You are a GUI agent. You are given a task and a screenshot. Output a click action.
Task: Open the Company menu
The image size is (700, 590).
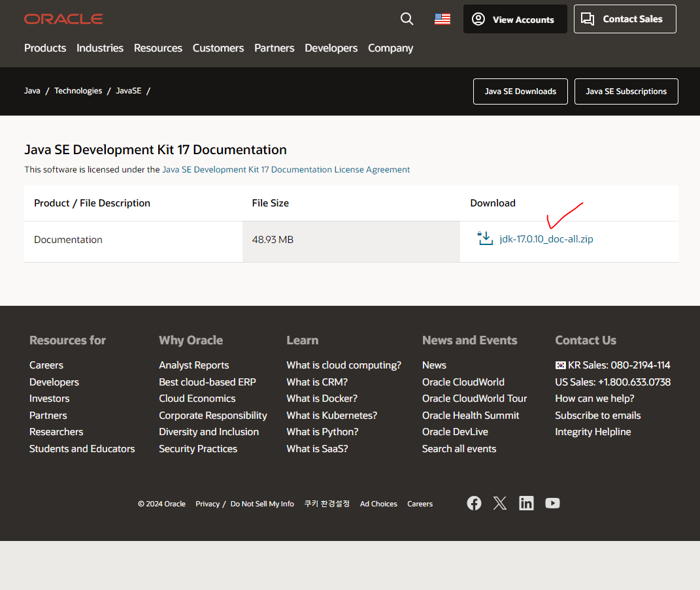391,48
